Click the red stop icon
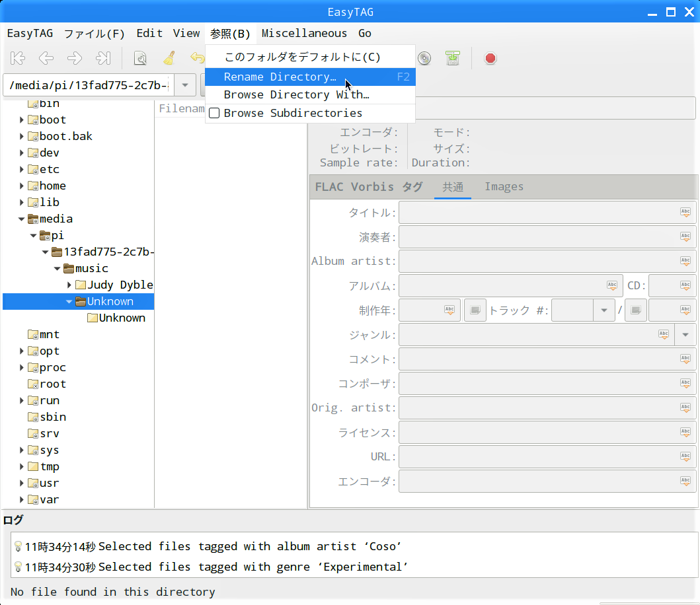 click(490, 58)
